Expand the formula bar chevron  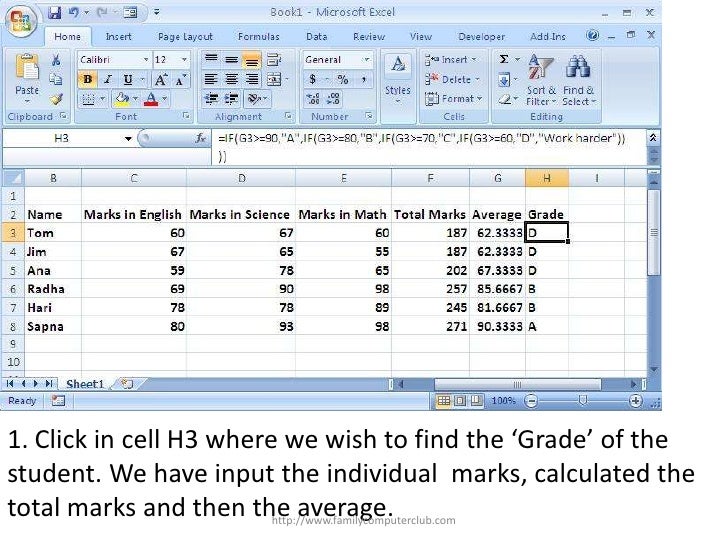(x=653, y=137)
